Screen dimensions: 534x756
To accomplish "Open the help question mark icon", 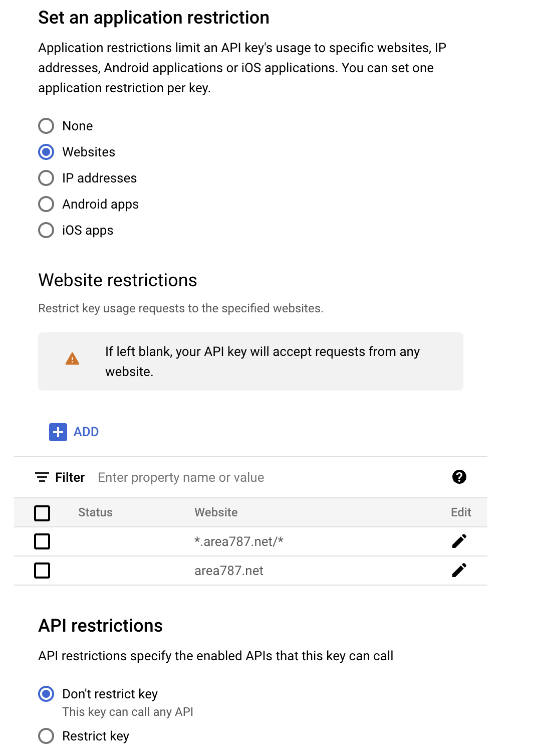I will [x=459, y=477].
